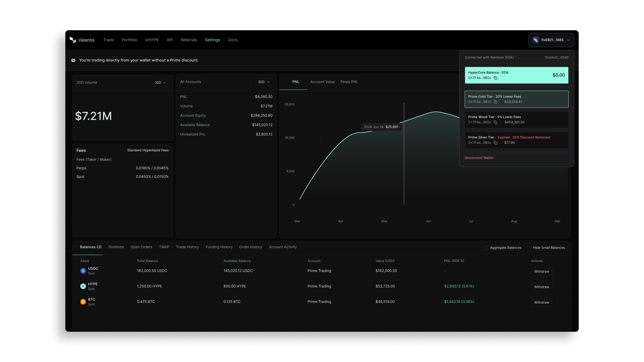This screenshot has width=644, height=362.
Task: Open the Trade nav item
Action: tap(108, 40)
